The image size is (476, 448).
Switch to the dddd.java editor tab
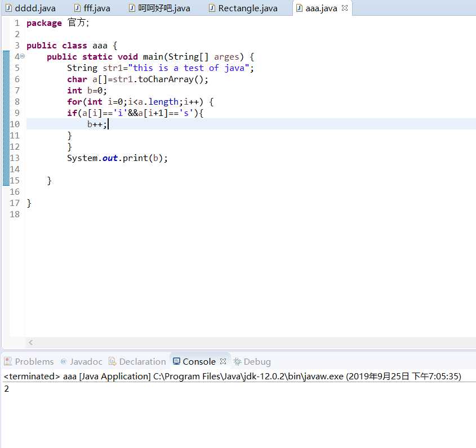click(30, 8)
